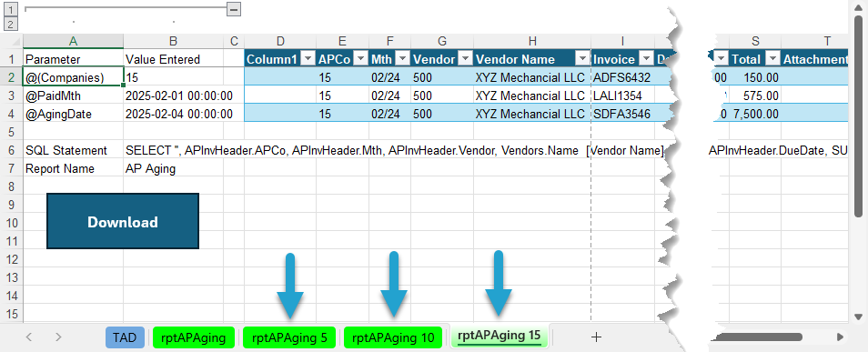Open the rptAPAging 5 sheet tab
The image size is (868, 352).
[x=289, y=337]
